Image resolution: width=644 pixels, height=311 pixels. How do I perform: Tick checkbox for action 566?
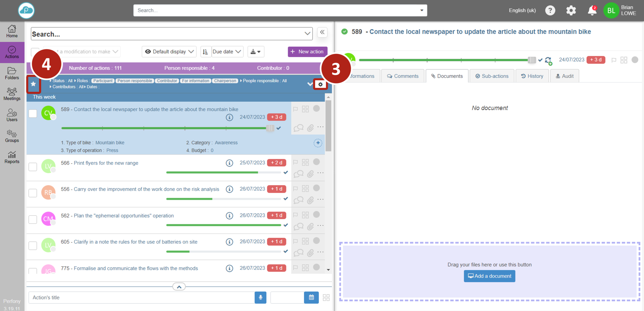point(33,167)
